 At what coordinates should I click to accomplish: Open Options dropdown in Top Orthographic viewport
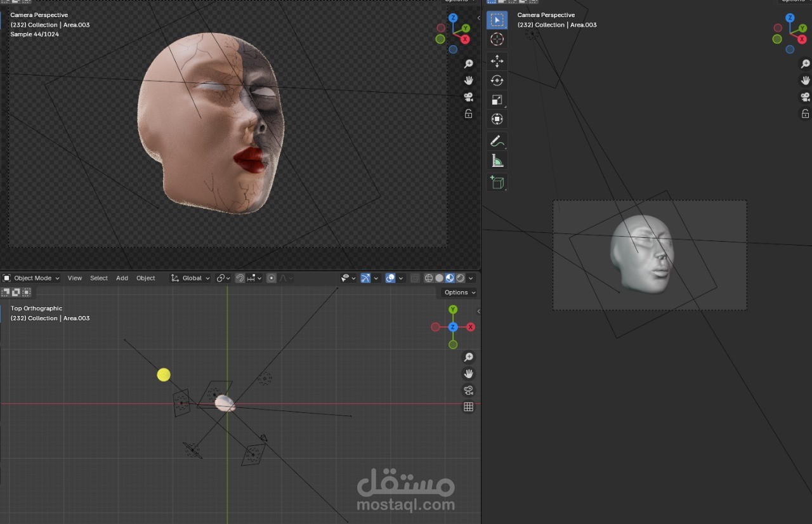click(x=460, y=292)
